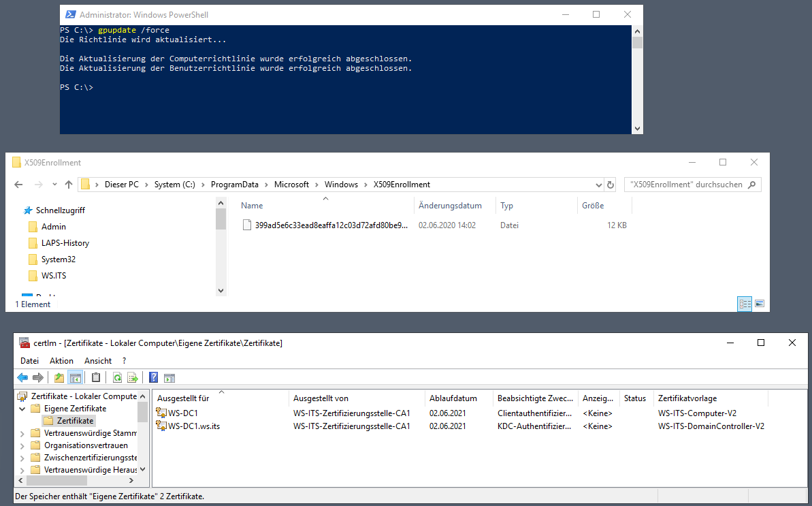Image resolution: width=812 pixels, height=506 pixels.
Task: Click the WS-ITS-Computer-V2 template cell
Action: [697, 413]
